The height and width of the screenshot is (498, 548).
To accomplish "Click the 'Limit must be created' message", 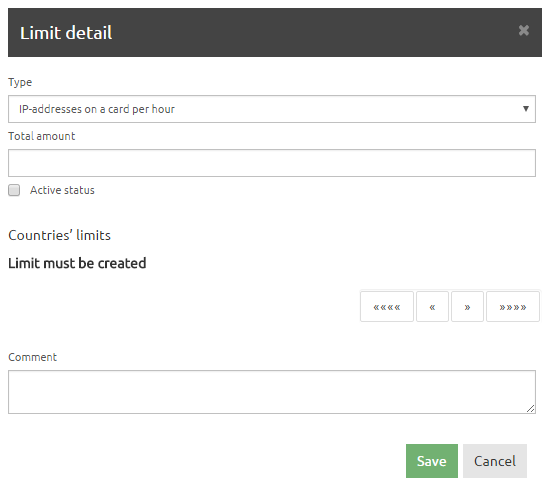I will (77, 263).
